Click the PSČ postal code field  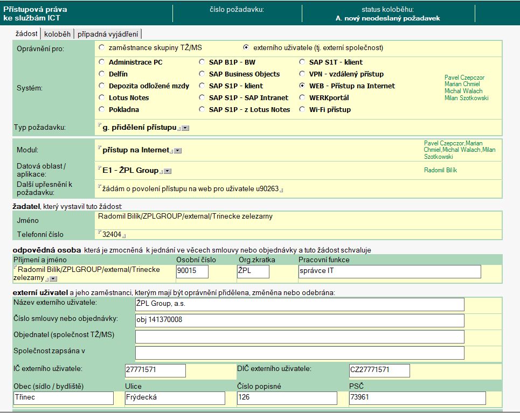[x=417, y=398]
